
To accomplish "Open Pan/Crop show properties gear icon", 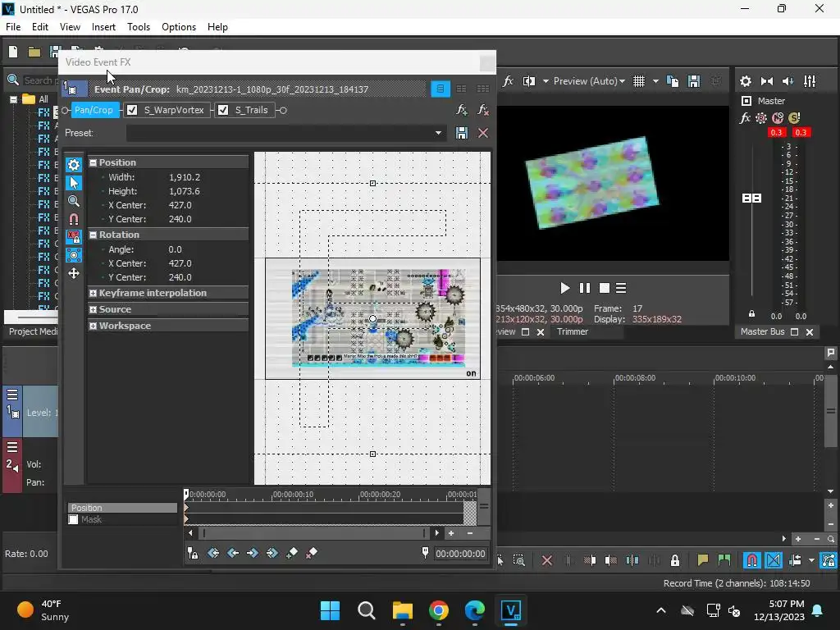I will coord(73,164).
